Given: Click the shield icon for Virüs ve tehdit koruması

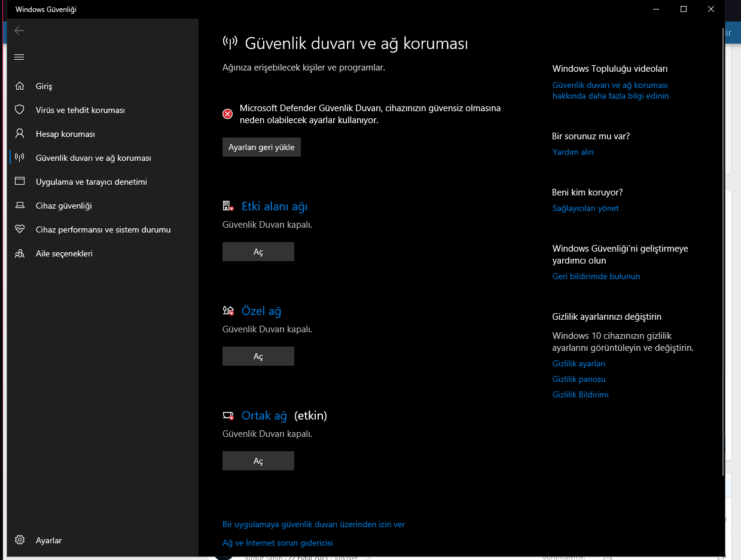Looking at the screenshot, I should (x=20, y=110).
